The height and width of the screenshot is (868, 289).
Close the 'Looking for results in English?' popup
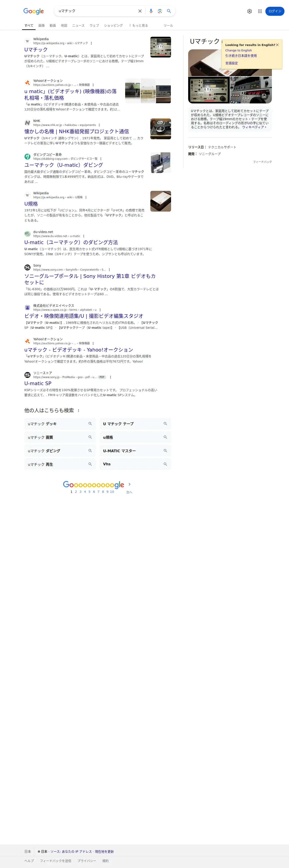[277, 45]
